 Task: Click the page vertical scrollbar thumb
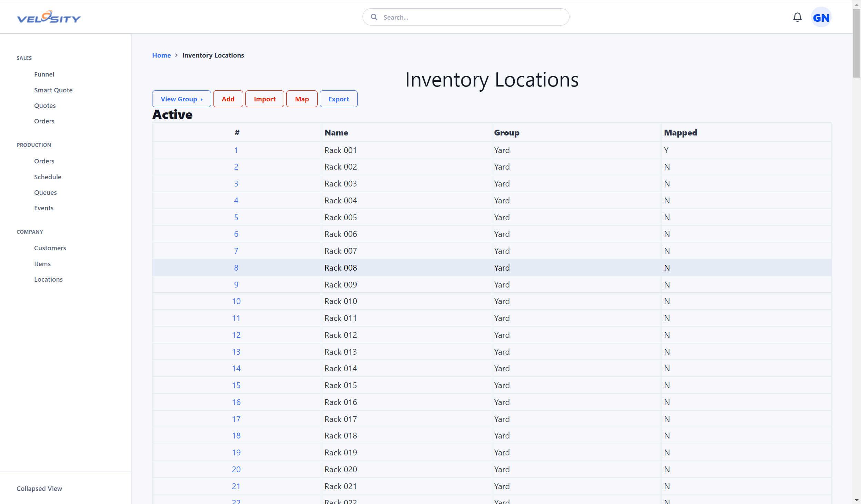click(x=857, y=43)
